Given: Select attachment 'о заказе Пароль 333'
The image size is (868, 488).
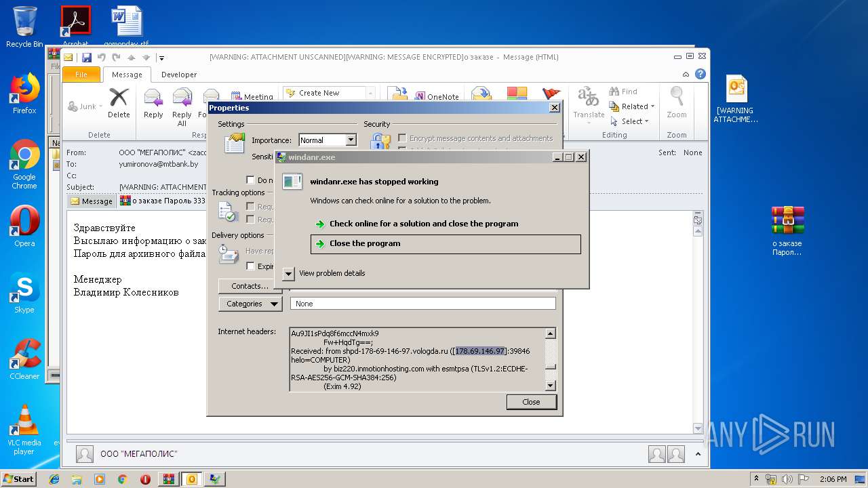Looking at the screenshot, I should coord(163,201).
